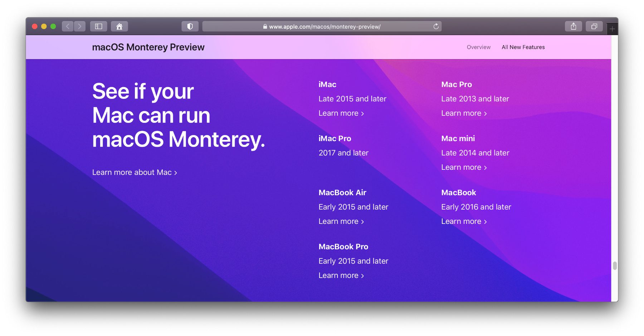Open the All New Features tab
Image resolution: width=644 pixels, height=336 pixels.
[x=523, y=47]
